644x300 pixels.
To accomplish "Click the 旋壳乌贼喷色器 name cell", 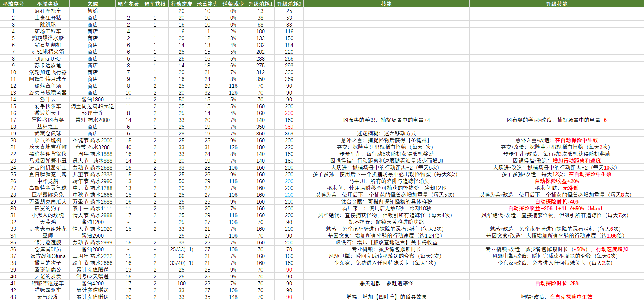I will pos(48,92).
